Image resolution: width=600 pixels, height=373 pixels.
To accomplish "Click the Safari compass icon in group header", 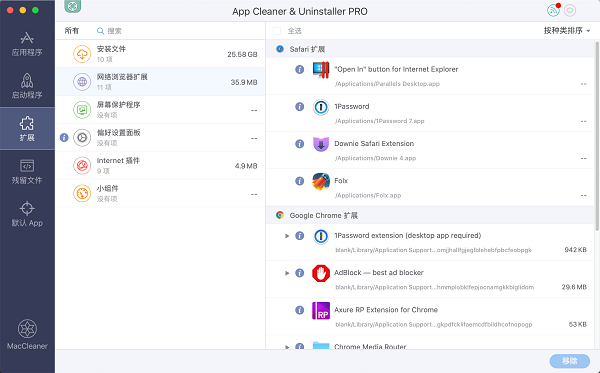I will click(280, 49).
